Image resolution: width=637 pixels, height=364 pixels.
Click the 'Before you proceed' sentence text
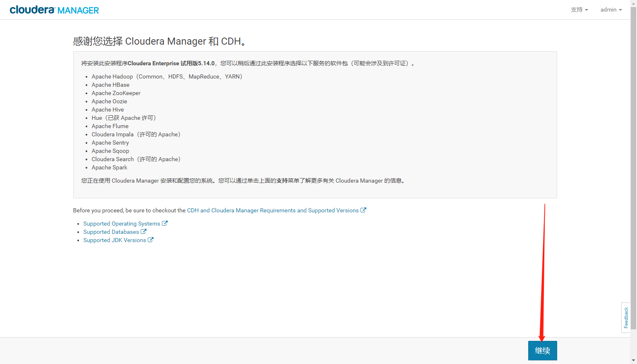pyautogui.click(x=129, y=210)
